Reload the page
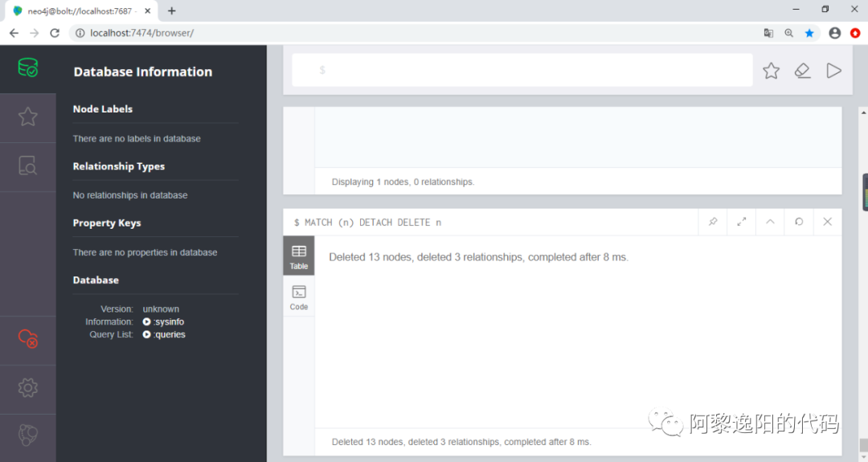Image resolution: width=868 pixels, height=462 pixels. coord(55,33)
